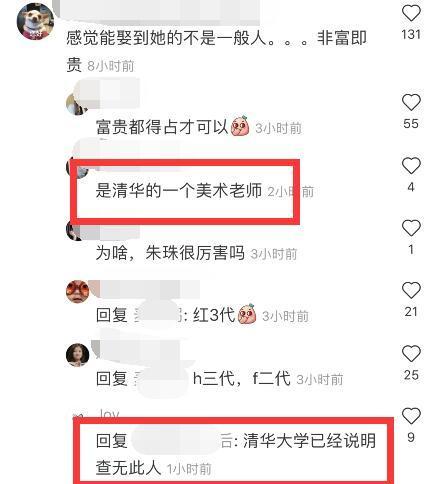428x484 pixels.
Task: Open the dog avatar of the top commenter
Action: coord(35,22)
